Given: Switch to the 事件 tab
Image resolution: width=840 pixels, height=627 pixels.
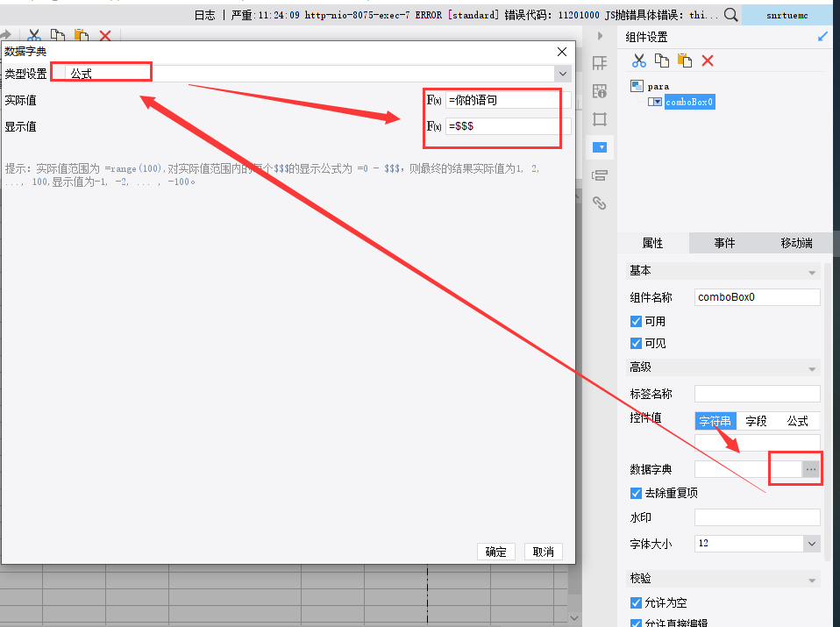Looking at the screenshot, I should pyautogui.click(x=724, y=243).
